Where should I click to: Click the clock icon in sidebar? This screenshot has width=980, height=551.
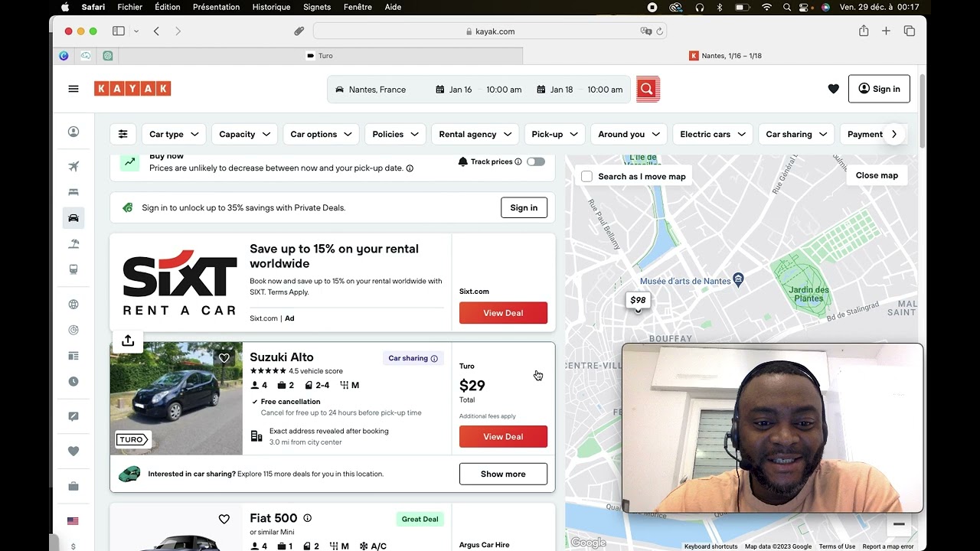pyautogui.click(x=73, y=381)
